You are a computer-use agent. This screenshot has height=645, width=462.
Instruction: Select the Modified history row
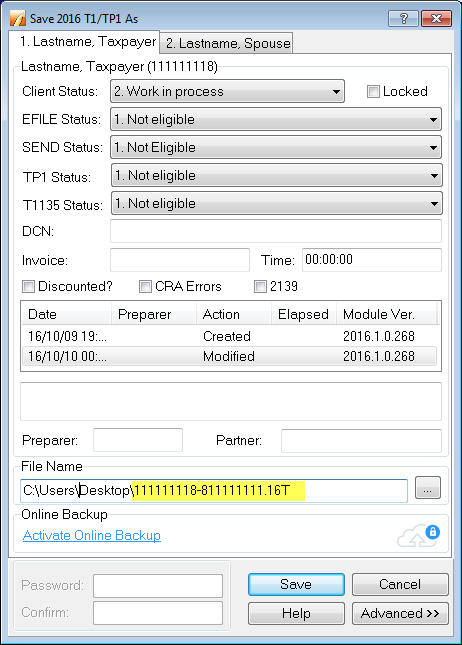click(230, 356)
